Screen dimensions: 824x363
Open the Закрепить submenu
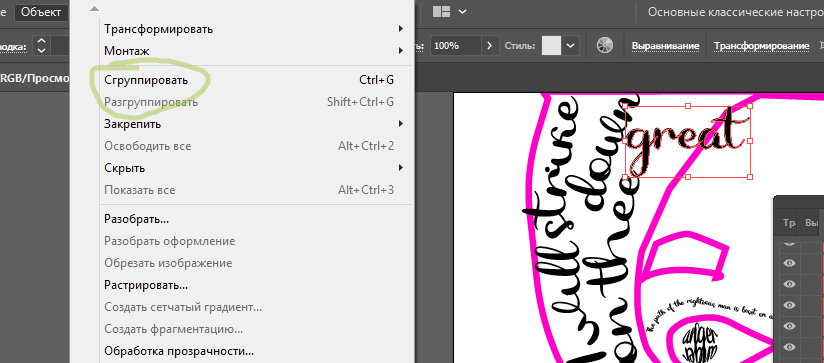pos(254,124)
